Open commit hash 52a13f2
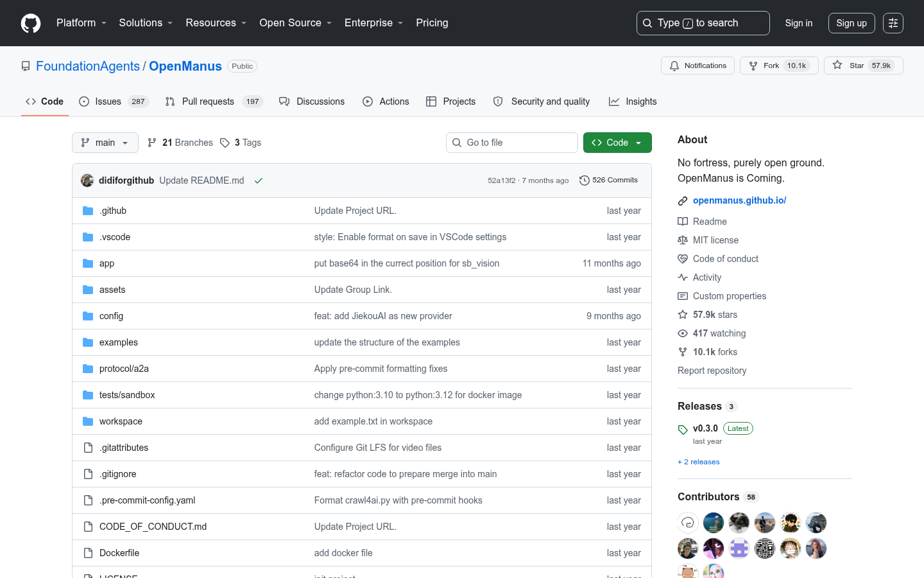 pyautogui.click(x=502, y=180)
